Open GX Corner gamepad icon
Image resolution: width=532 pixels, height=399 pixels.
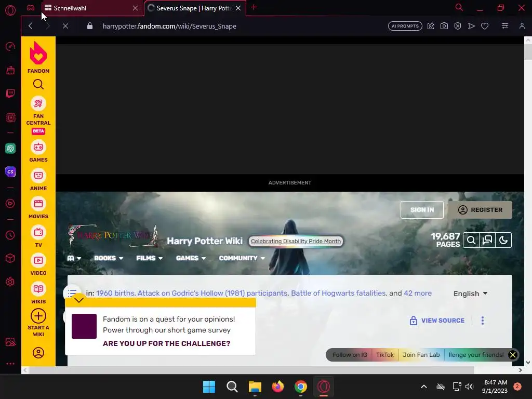31,8
